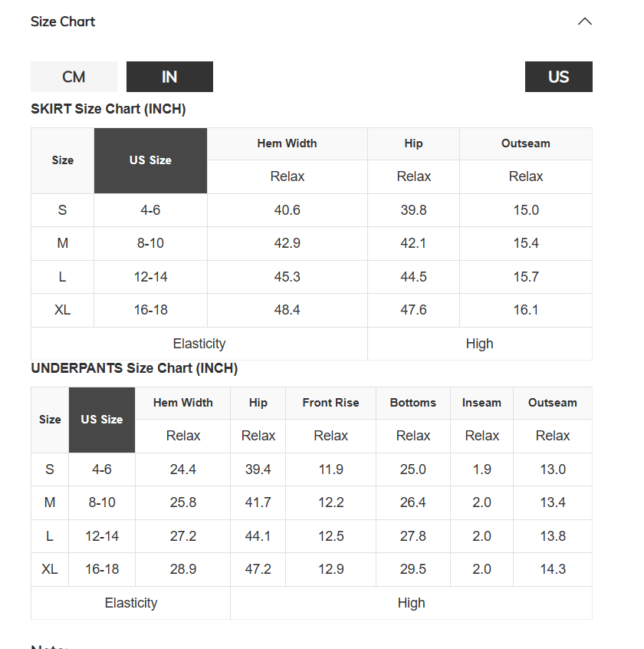
Task: Toggle the US size button
Action: [x=558, y=77]
